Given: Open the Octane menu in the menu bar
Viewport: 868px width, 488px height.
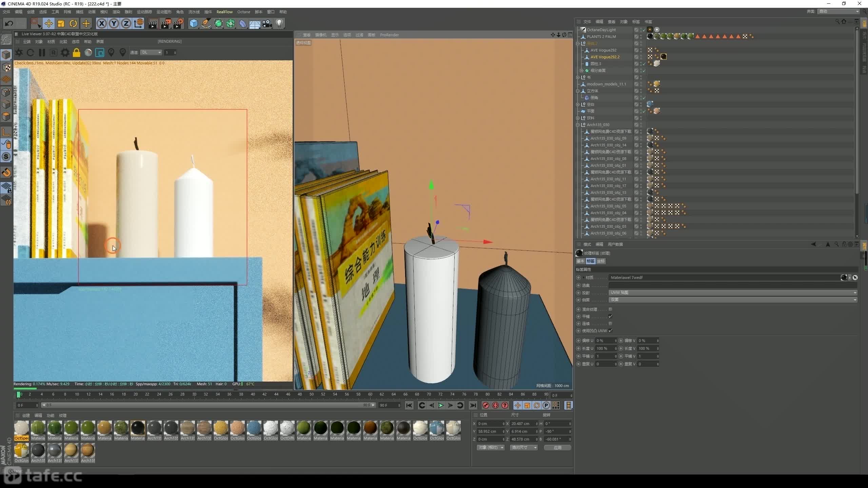Looking at the screenshot, I should click(243, 12).
